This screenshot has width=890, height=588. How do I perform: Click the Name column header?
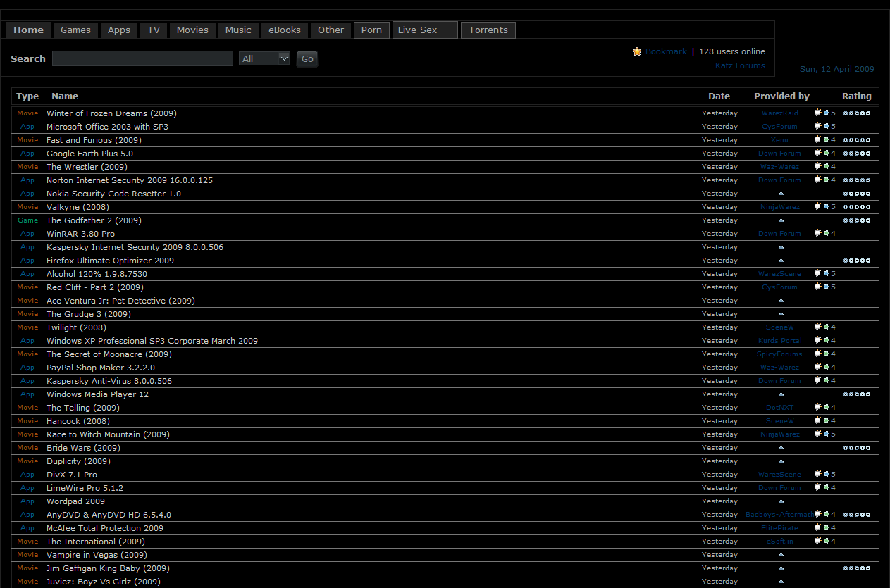click(65, 96)
